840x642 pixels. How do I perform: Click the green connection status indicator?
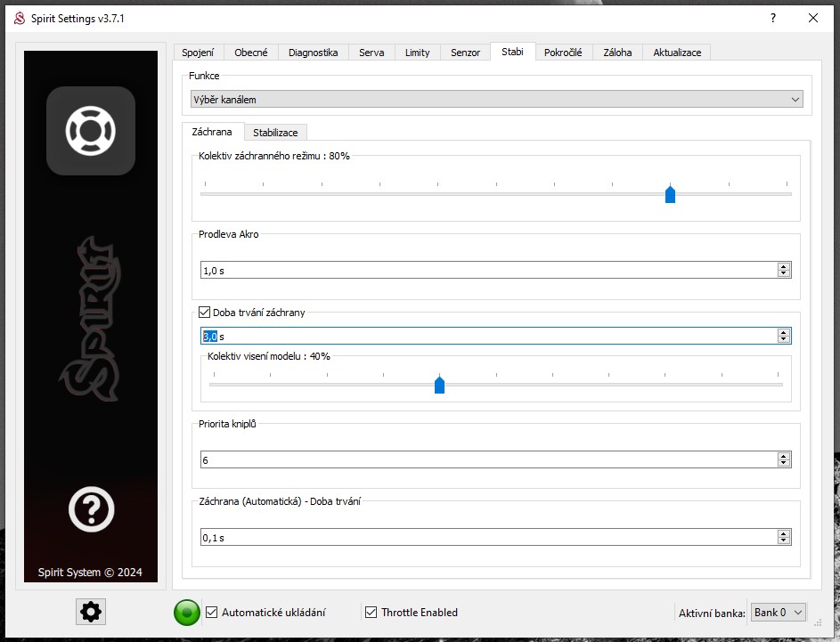[187, 613]
